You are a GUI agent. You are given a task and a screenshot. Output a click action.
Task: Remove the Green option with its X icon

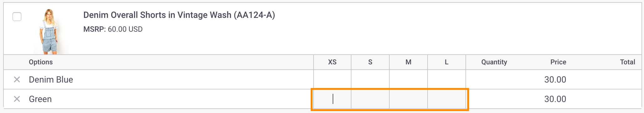(x=17, y=99)
